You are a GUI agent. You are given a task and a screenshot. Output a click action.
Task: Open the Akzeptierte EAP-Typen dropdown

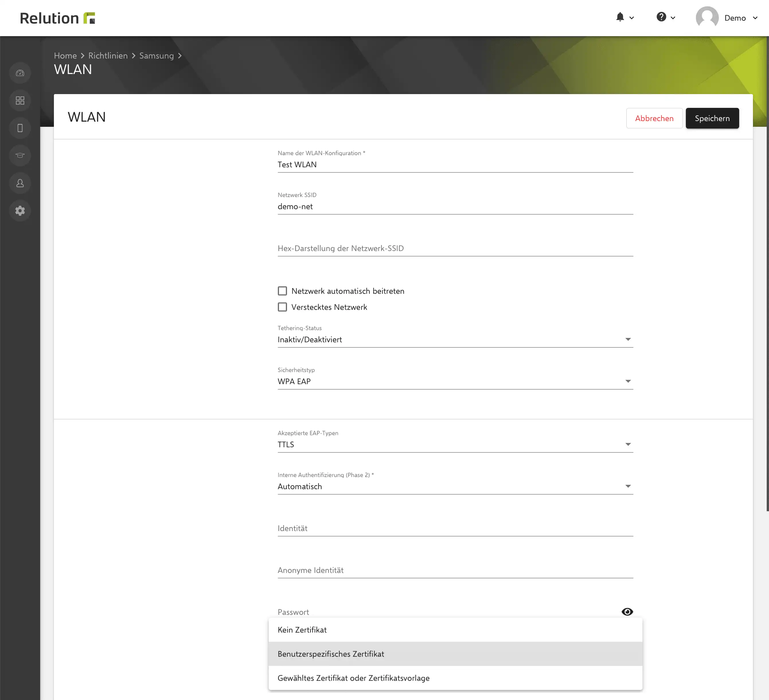(x=455, y=444)
